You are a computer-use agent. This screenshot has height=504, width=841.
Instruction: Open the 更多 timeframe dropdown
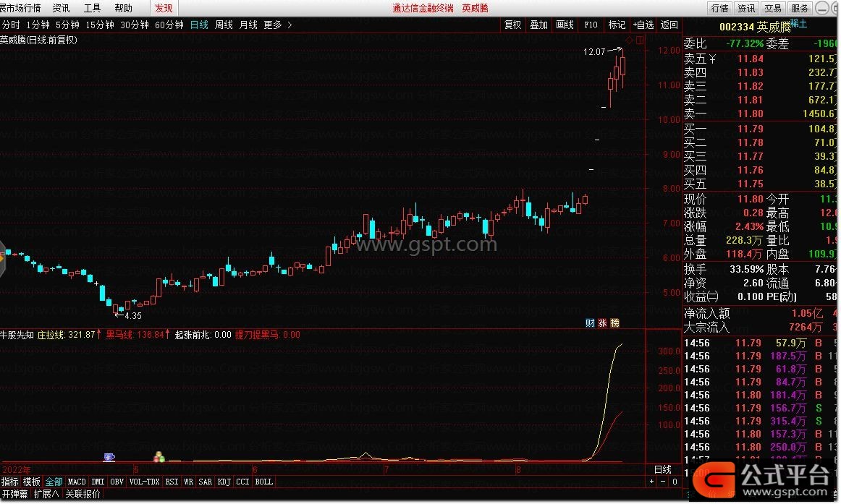[277, 25]
